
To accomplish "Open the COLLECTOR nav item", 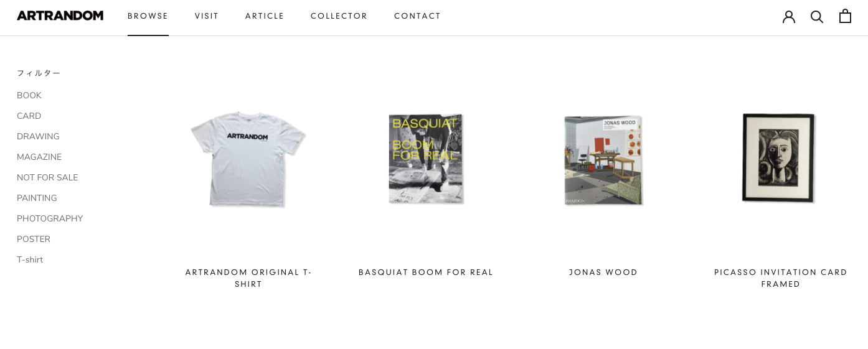I will [339, 16].
